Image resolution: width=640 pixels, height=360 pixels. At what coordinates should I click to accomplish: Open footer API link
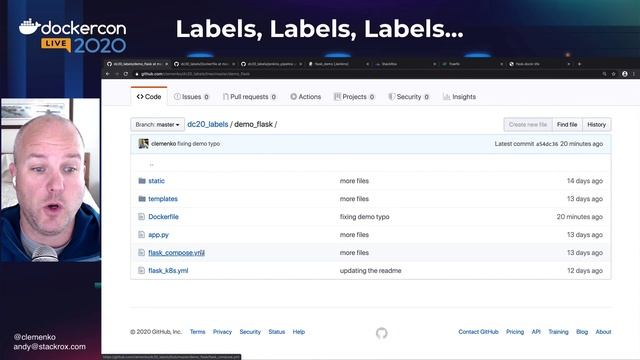pos(536,332)
